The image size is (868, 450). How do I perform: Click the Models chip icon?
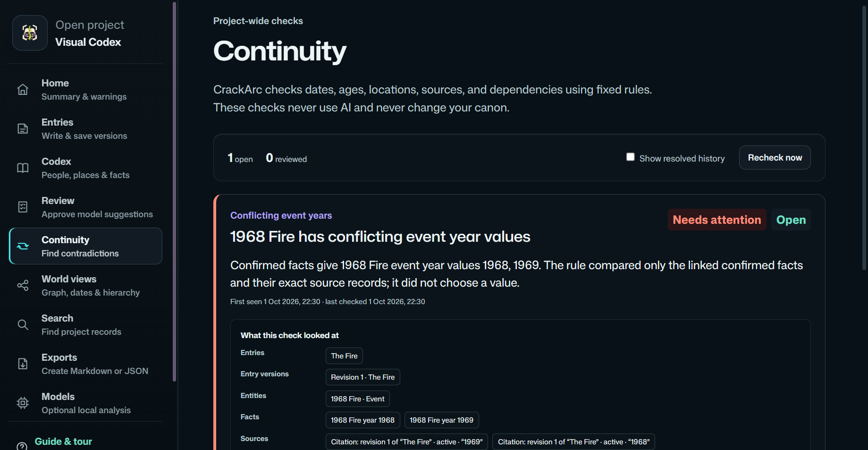tap(23, 403)
